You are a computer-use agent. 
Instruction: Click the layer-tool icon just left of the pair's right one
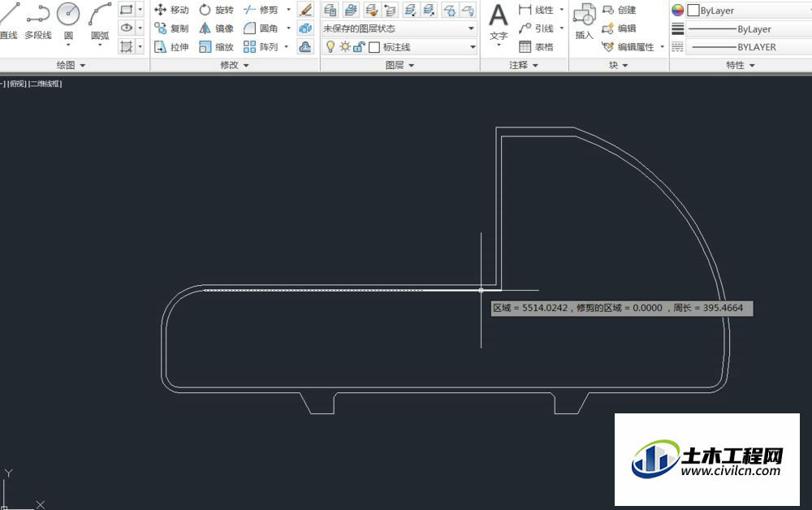pyautogui.click(x=410, y=9)
